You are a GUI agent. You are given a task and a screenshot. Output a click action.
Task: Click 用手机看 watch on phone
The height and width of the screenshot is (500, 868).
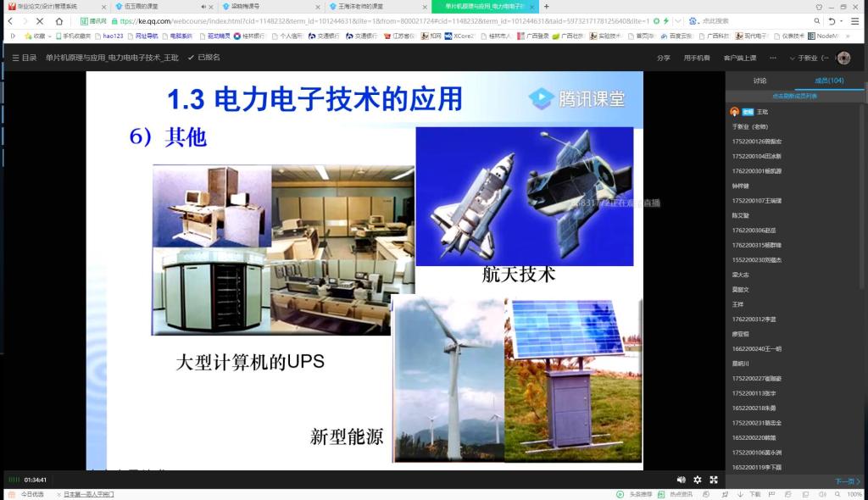[x=697, y=58]
